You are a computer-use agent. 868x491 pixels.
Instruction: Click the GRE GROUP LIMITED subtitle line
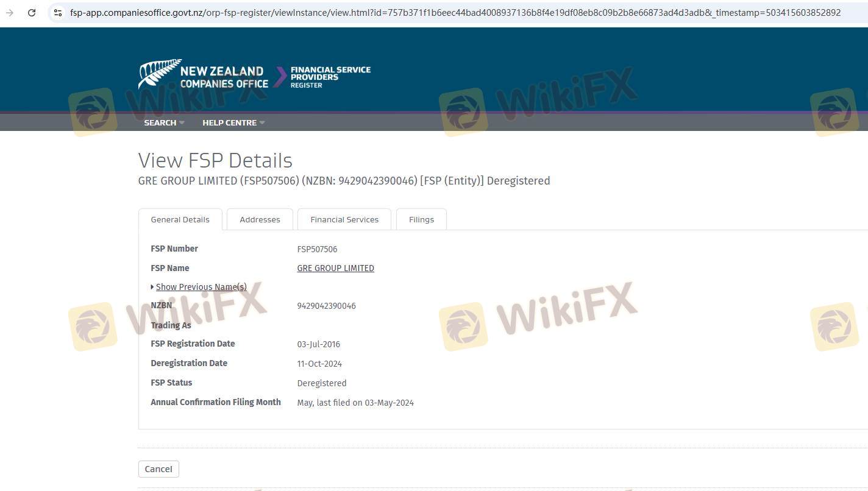[x=344, y=181]
